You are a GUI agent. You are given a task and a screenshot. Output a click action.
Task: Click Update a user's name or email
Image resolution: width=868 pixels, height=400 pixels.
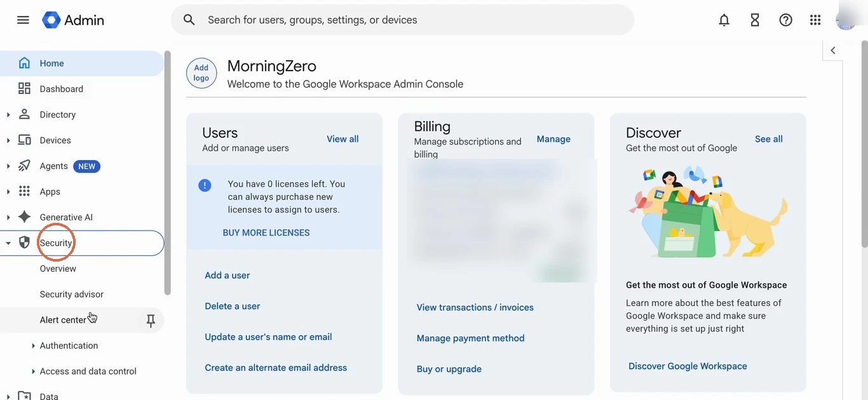268,337
